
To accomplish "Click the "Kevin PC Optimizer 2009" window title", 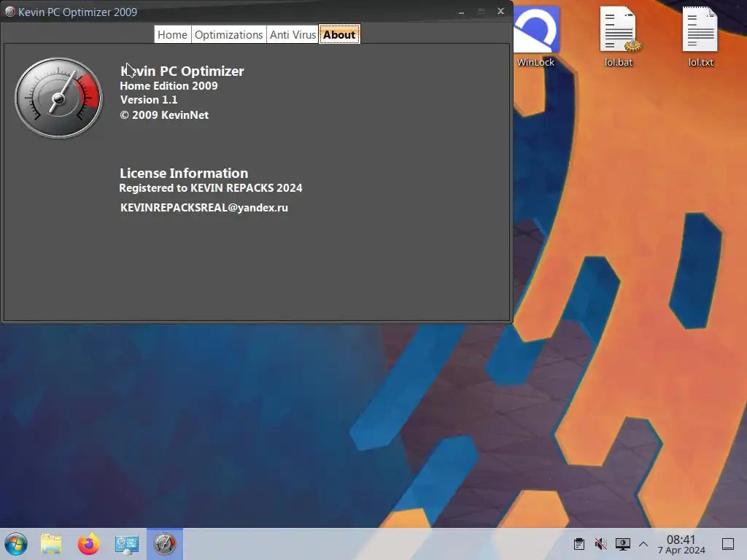I will coord(77,12).
